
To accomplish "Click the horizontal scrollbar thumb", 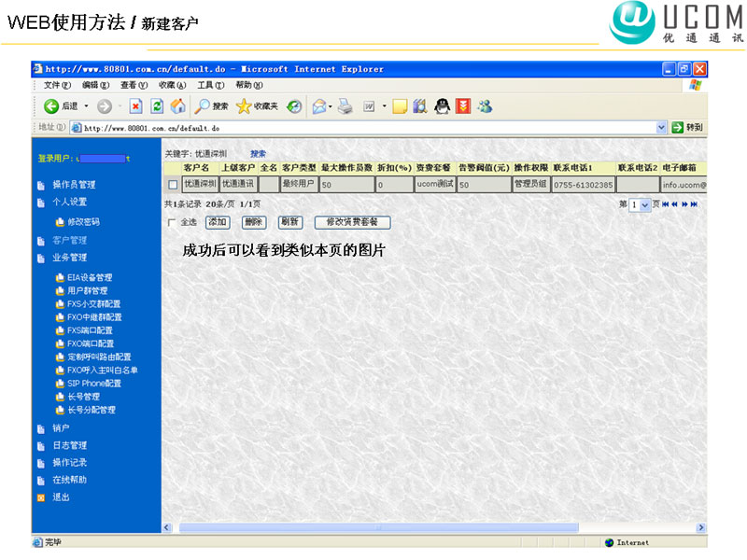I will point(379,527).
